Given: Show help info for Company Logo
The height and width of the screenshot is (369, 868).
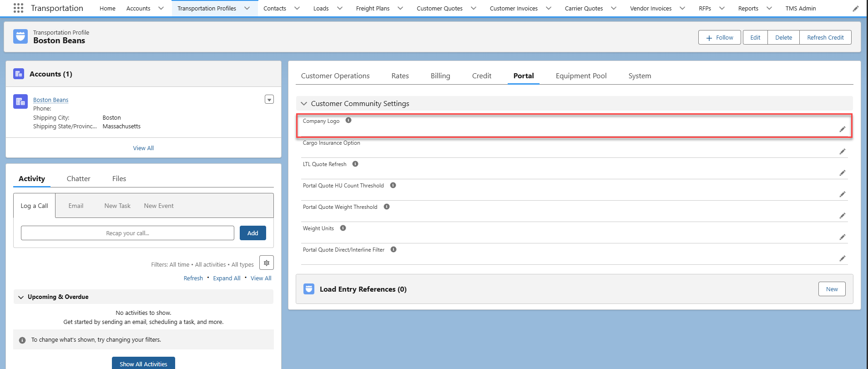Looking at the screenshot, I should tap(348, 121).
